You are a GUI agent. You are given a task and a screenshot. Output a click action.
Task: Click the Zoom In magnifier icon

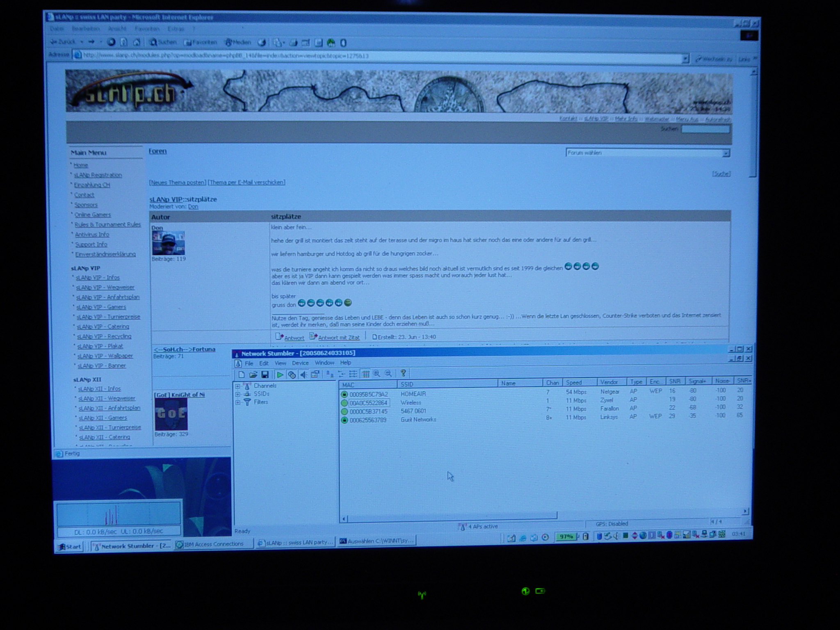377,374
